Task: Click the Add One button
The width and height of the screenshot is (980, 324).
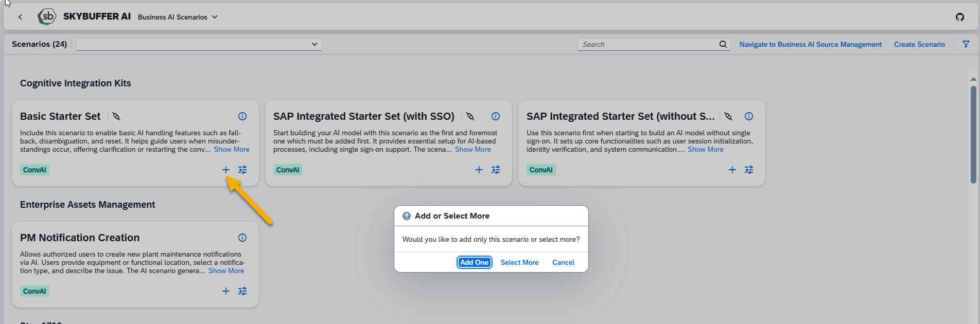Action: (x=475, y=262)
